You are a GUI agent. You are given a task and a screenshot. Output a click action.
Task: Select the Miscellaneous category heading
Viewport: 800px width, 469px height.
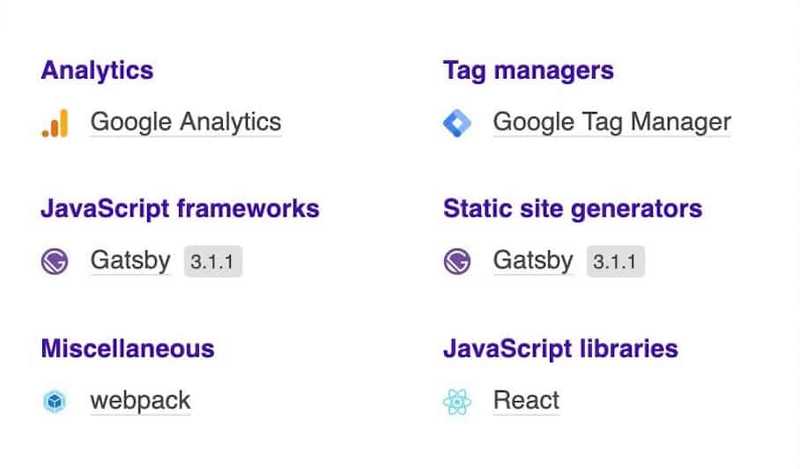coord(127,349)
